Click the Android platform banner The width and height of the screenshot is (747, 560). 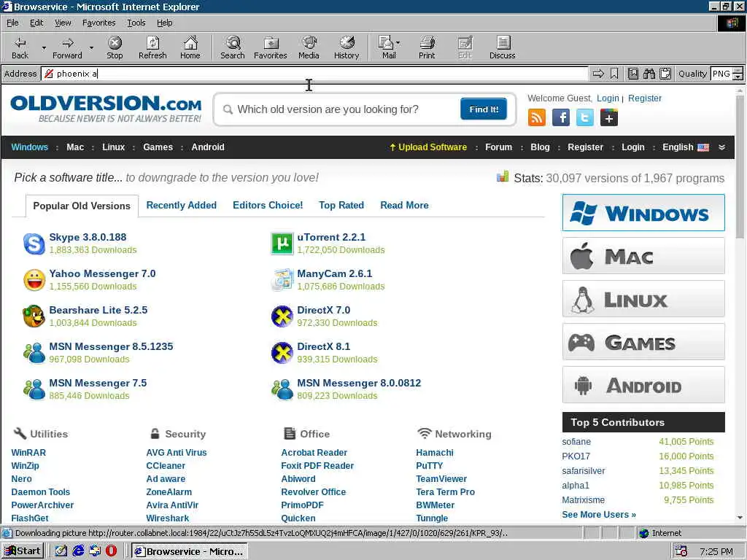click(x=643, y=385)
